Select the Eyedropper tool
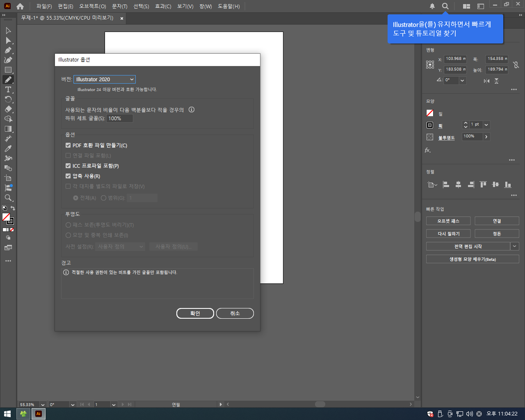The width and height of the screenshot is (525, 420). click(x=8, y=148)
